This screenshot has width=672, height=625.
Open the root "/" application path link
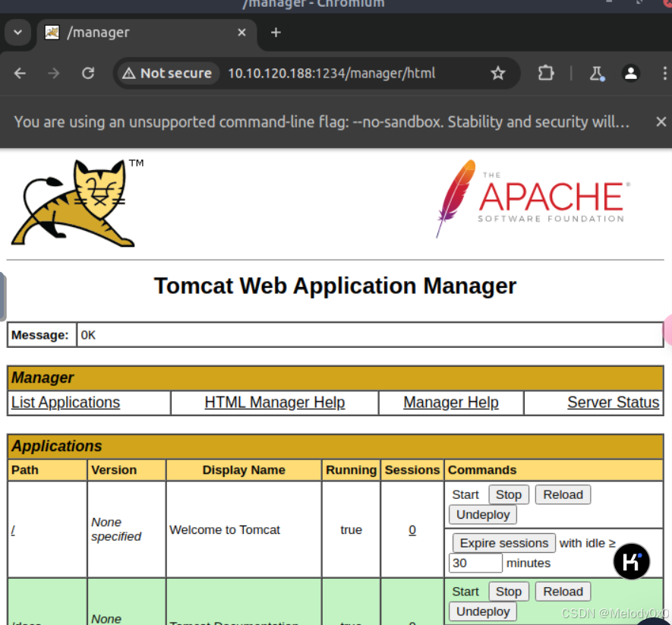point(13,530)
